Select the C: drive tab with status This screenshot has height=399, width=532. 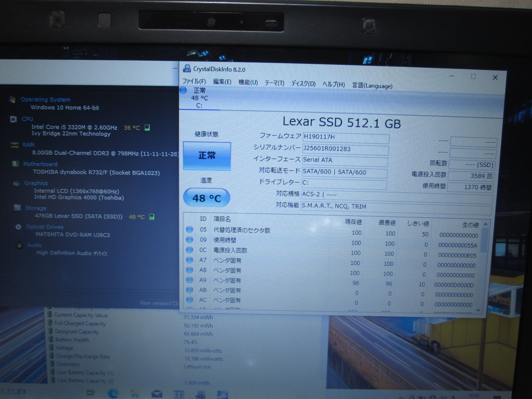click(199, 98)
